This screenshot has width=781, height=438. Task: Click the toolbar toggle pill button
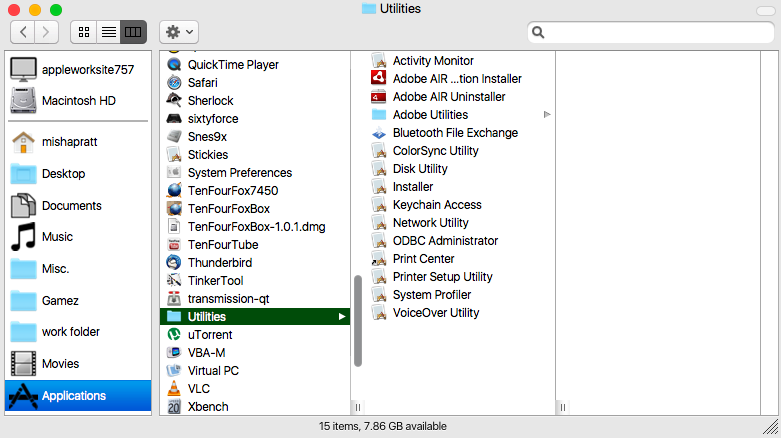765,10
